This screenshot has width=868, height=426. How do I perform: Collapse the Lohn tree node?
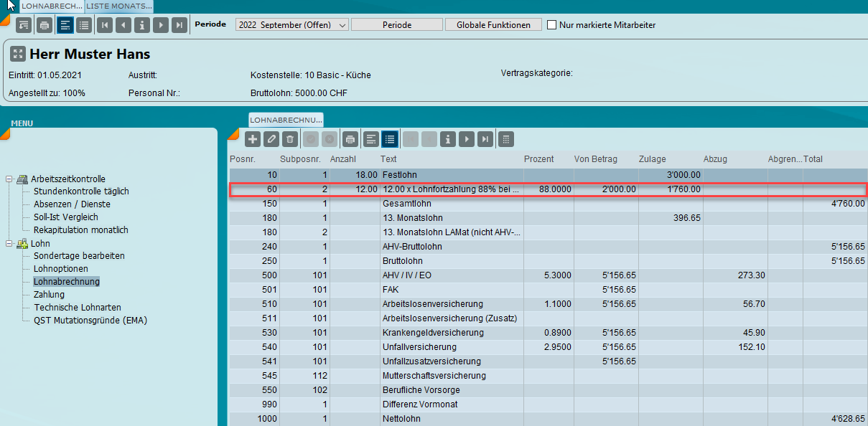9,244
